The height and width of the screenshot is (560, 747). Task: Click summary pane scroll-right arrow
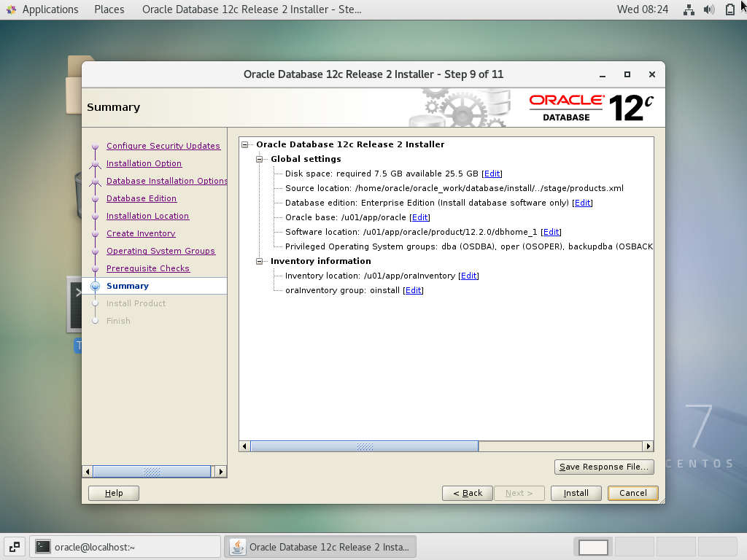pyautogui.click(x=648, y=446)
